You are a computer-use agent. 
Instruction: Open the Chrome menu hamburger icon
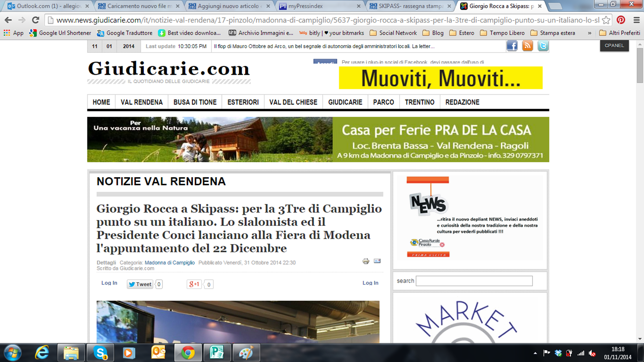[x=636, y=20]
